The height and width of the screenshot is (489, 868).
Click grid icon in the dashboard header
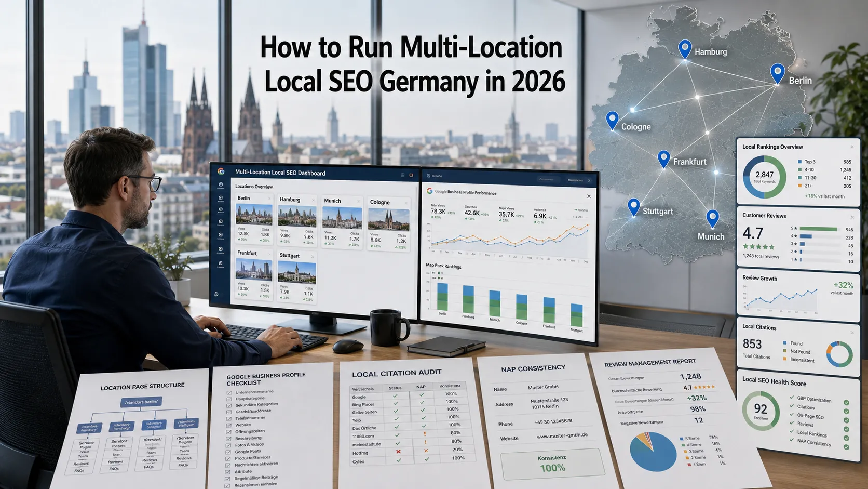click(x=402, y=175)
